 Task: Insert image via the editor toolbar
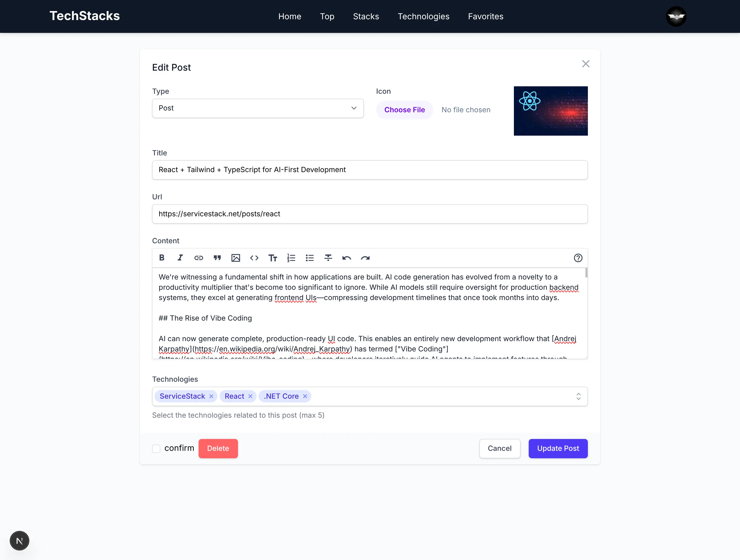tap(236, 258)
